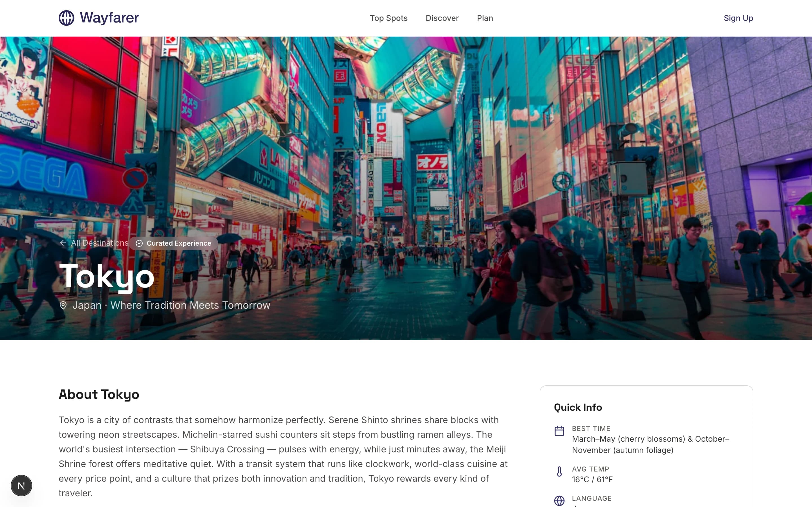Viewport: 812px width, 507px height.
Task: Click the globe icon beside Language
Action: (560, 501)
